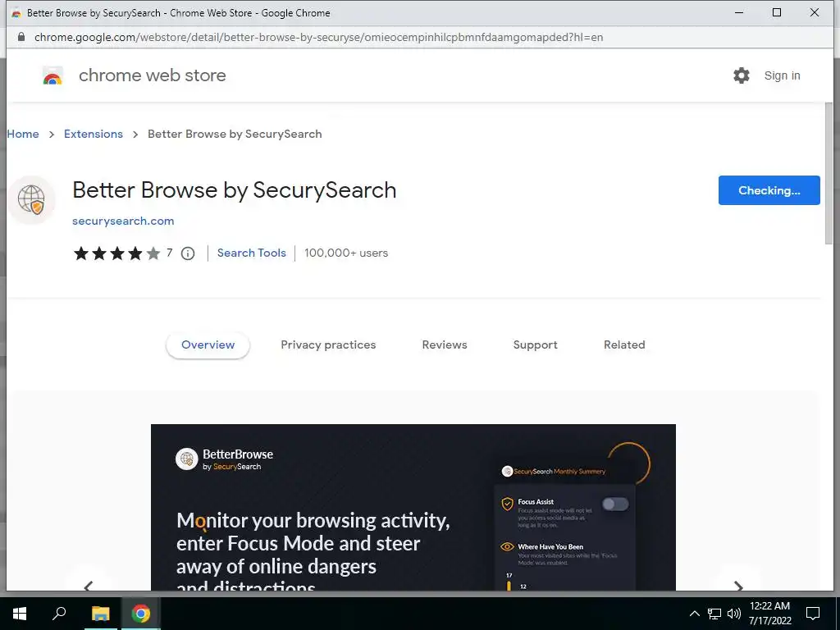Switch to the Support tab
Image resolution: width=840 pixels, height=630 pixels.
tap(535, 345)
